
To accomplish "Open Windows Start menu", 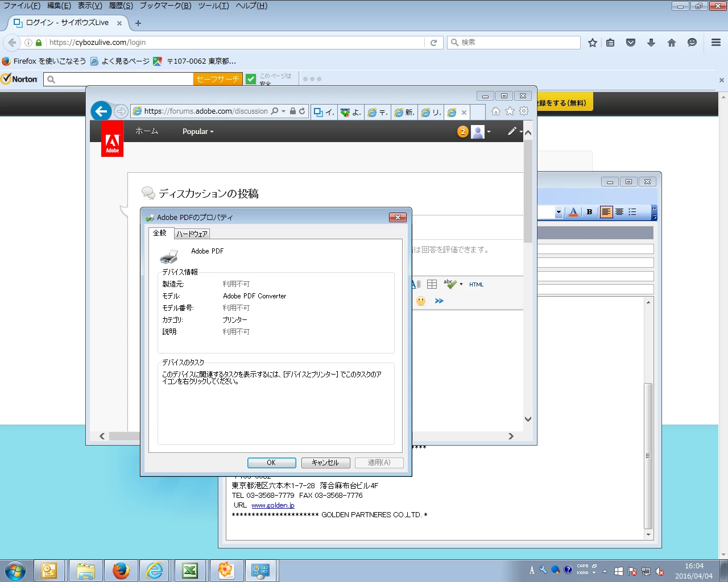I will (15, 570).
